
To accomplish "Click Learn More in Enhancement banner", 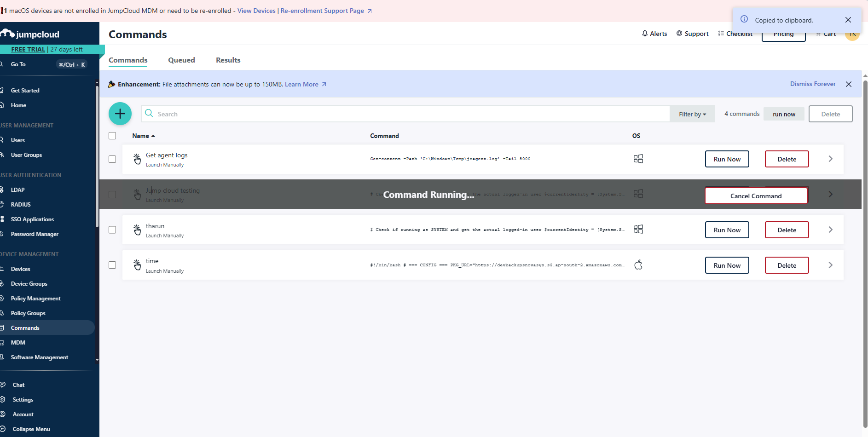I will [306, 84].
